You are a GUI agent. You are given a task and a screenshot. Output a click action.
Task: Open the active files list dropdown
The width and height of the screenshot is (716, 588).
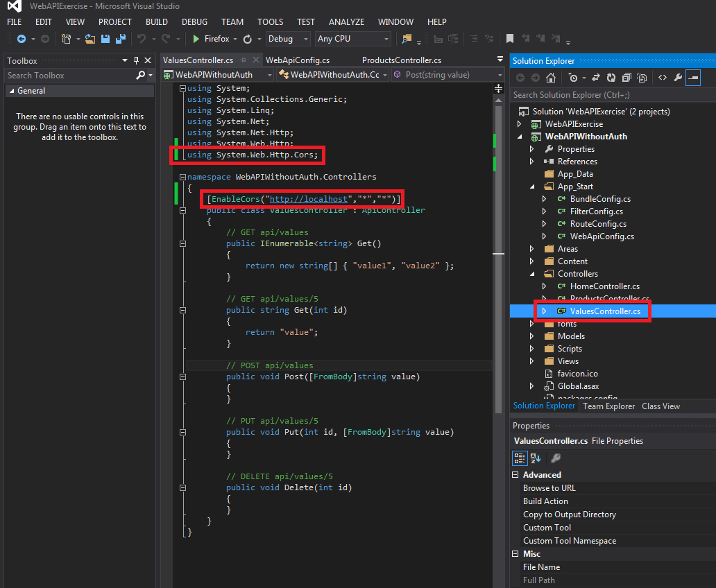500,60
